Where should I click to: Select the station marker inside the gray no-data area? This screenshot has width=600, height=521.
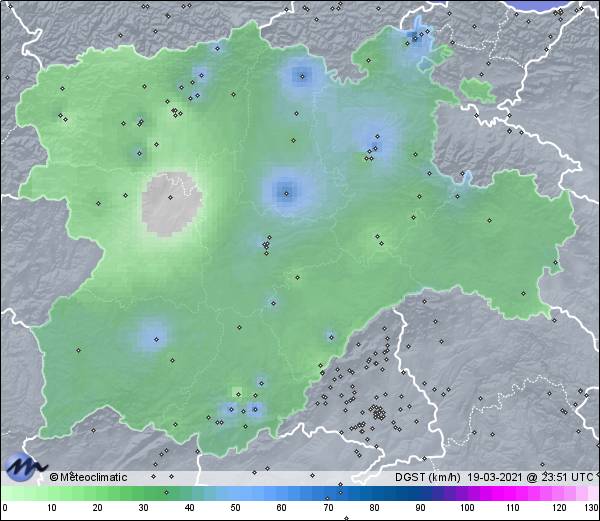tap(170, 197)
